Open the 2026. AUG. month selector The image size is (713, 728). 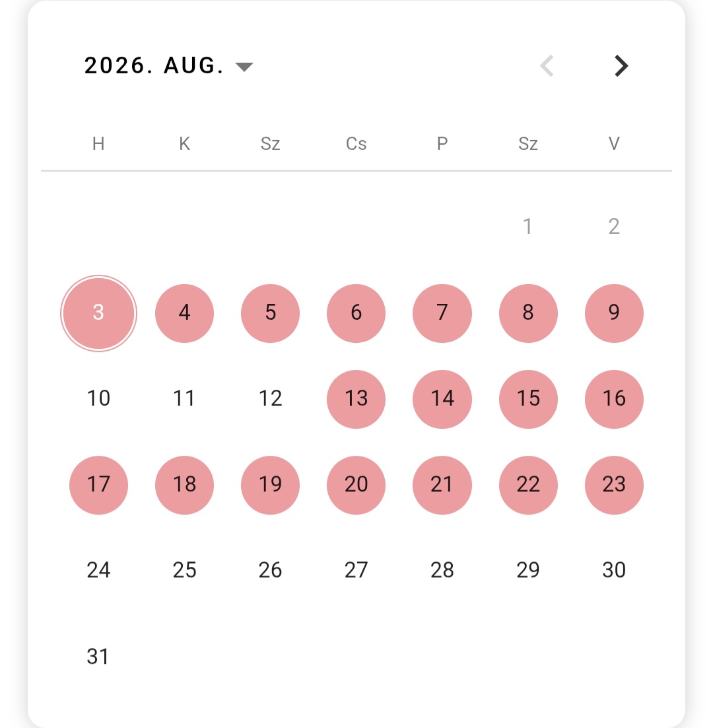[x=168, y=65]
